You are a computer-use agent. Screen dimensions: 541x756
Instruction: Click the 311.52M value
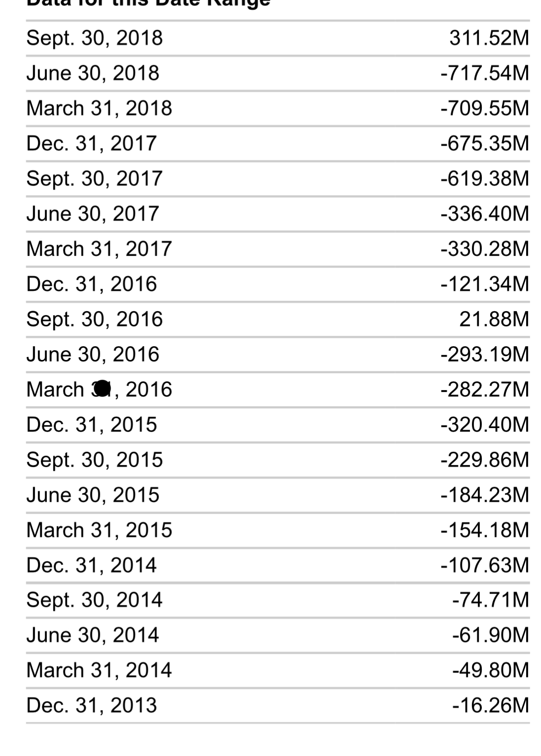(x=489, y=38)
